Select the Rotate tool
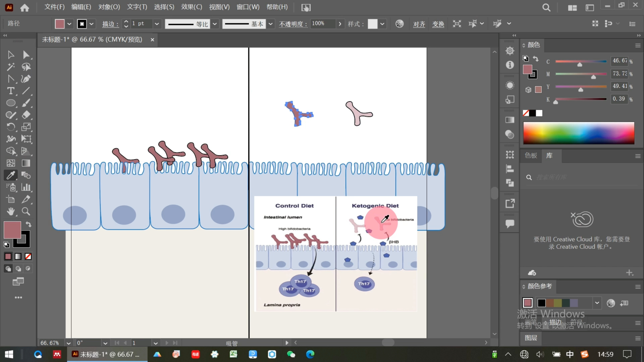This screenshot has width=644, height=362. point(11,127)
